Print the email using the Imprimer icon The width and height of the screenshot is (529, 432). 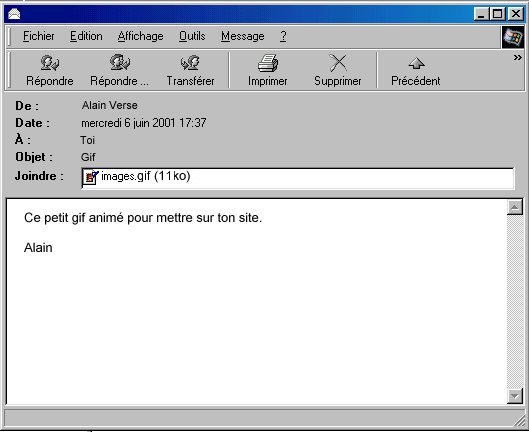click(x=268, y=63)
